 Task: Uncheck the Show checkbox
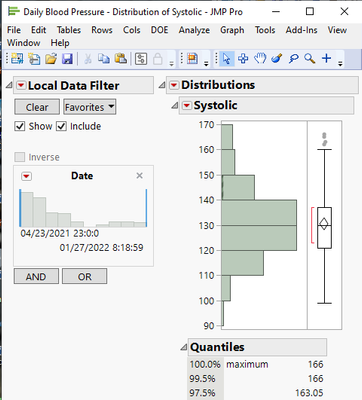click(x=20, y=126)
